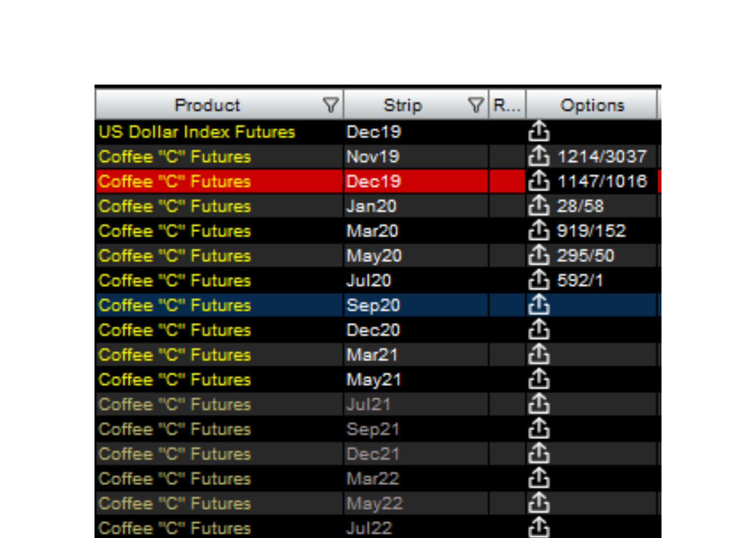Open options icon for Coffee Dec20 row

click(x=539, y=329)
